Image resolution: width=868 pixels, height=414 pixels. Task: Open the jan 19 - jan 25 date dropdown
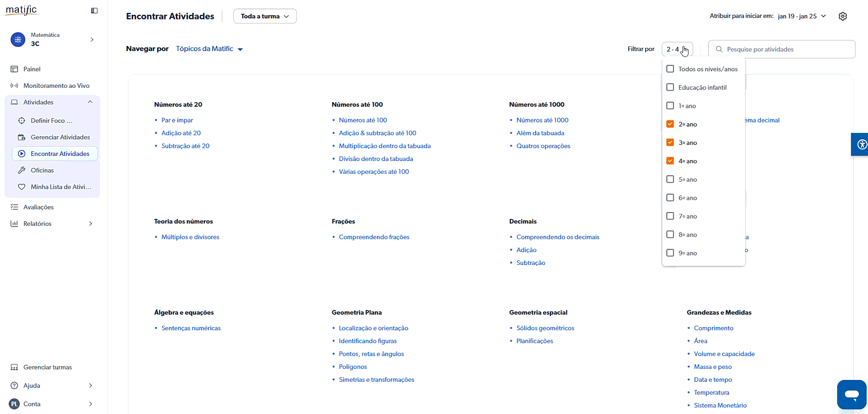tap(802, 16)
